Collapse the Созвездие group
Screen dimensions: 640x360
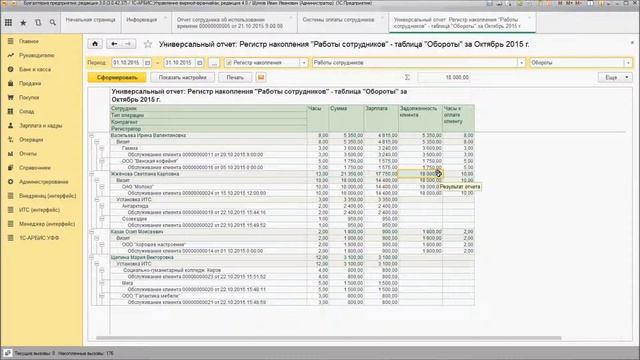click(102, 219)
